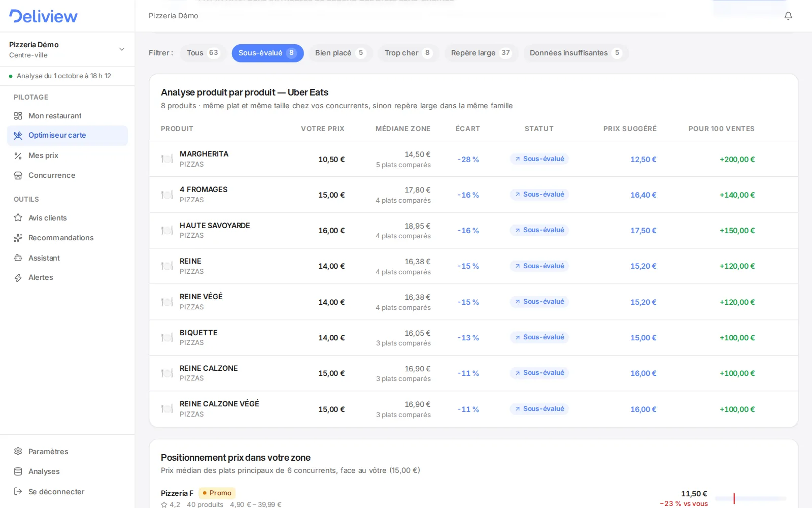The height and width of the screenshot is (508, 812).
Task: Expand the Pizzeria Démo restaurant selector
Action: click(67, 49)
